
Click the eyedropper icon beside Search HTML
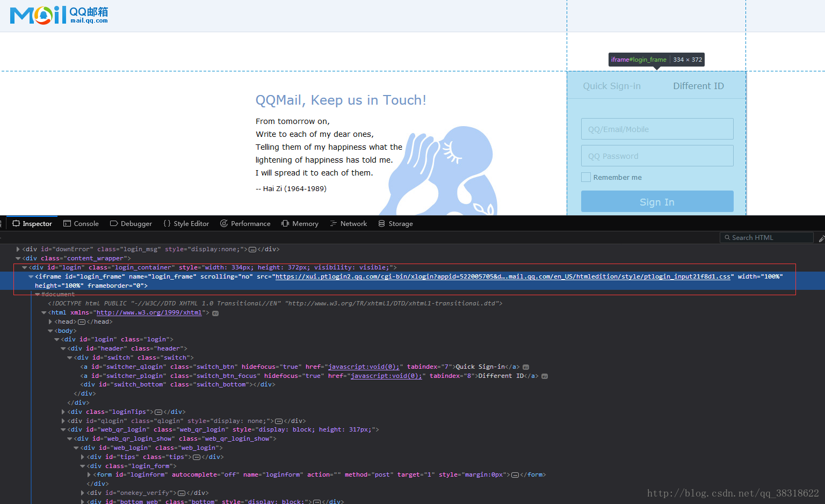pyautogui.click(x=821, y=238)
